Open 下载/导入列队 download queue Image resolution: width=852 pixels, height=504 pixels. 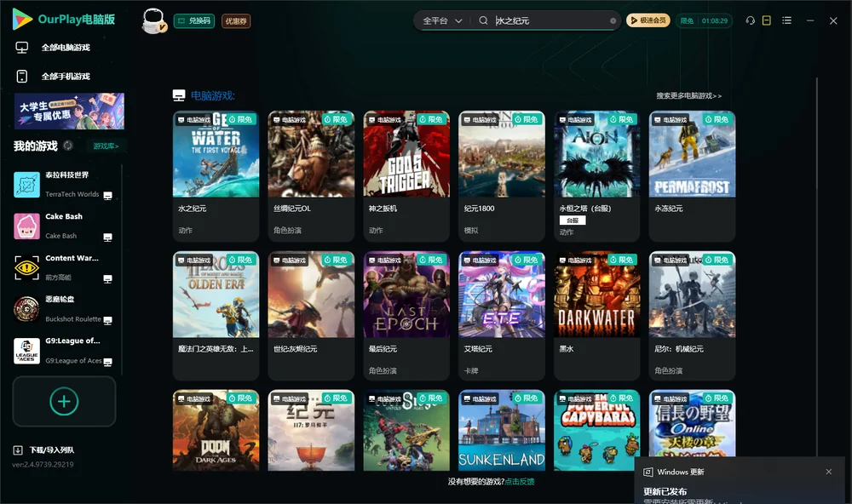click(x=44, y=450)
